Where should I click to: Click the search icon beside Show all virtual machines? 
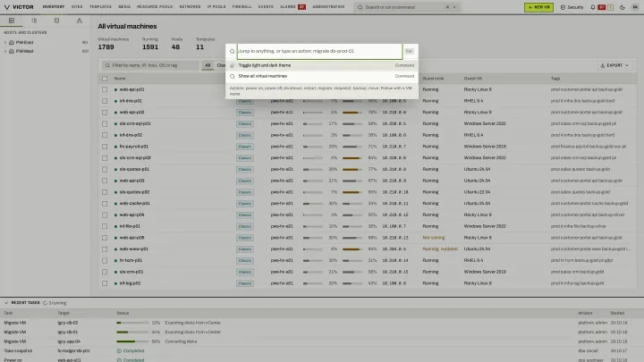pyautogui.click(x=232, y=76)
